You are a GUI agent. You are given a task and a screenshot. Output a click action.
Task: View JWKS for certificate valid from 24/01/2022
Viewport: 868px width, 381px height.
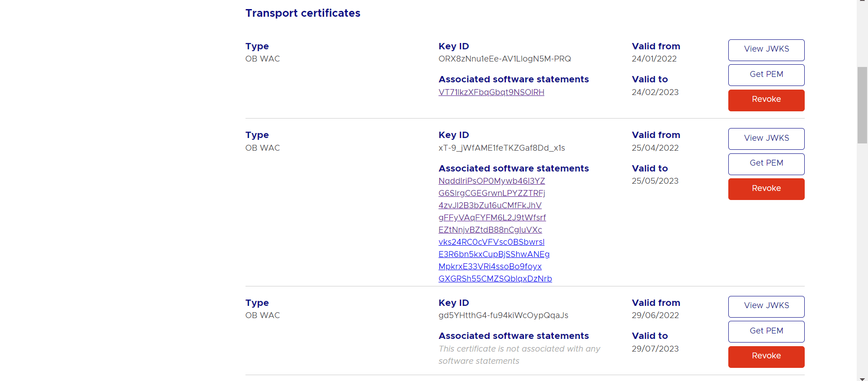coord(766,50)
